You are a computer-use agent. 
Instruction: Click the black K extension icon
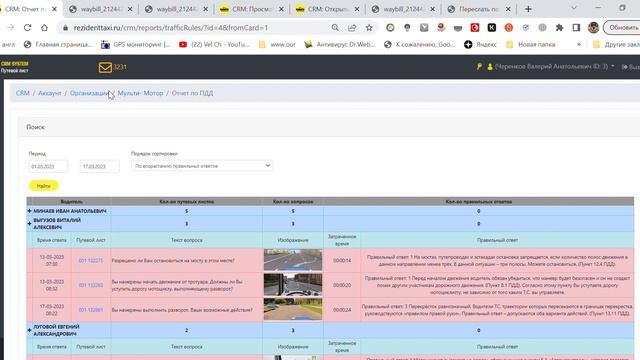(492, 28)
